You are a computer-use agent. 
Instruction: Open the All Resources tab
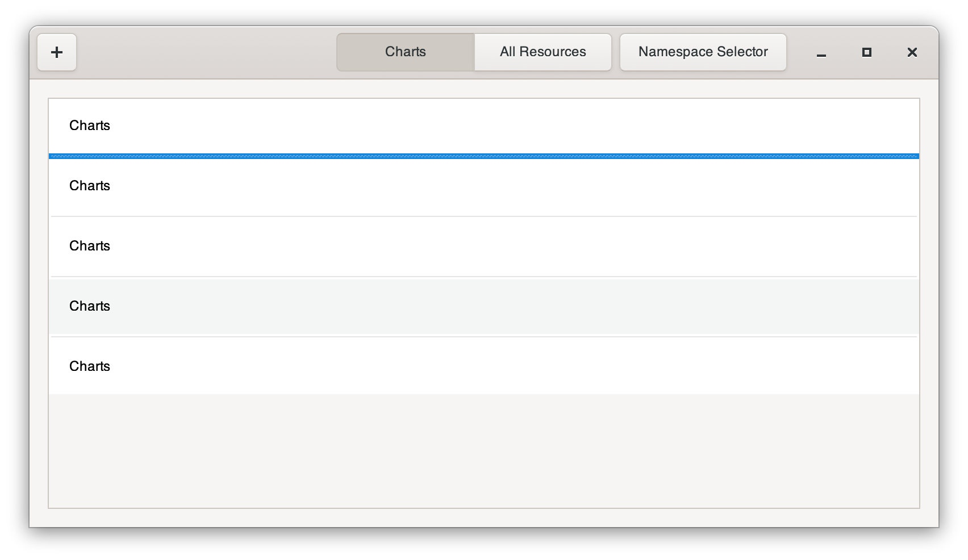[543, 52]
